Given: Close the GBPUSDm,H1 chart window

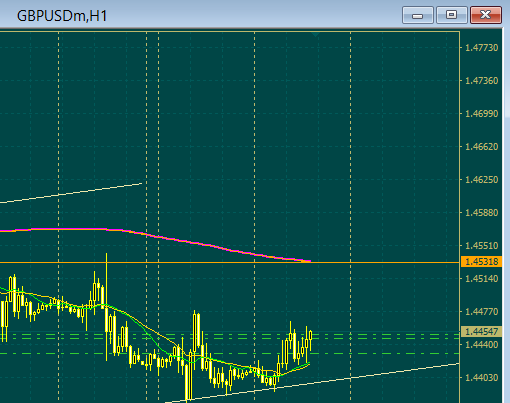Looking at the screenshot, I should (x=486, y=15).
